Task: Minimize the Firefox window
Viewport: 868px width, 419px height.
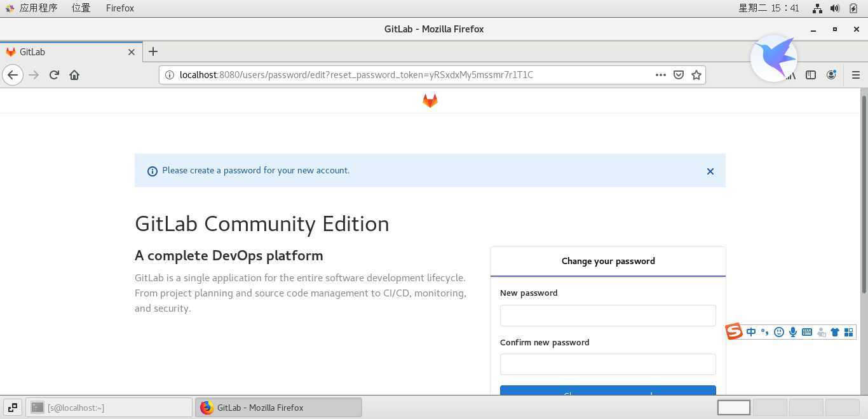Action: (813, 29)
